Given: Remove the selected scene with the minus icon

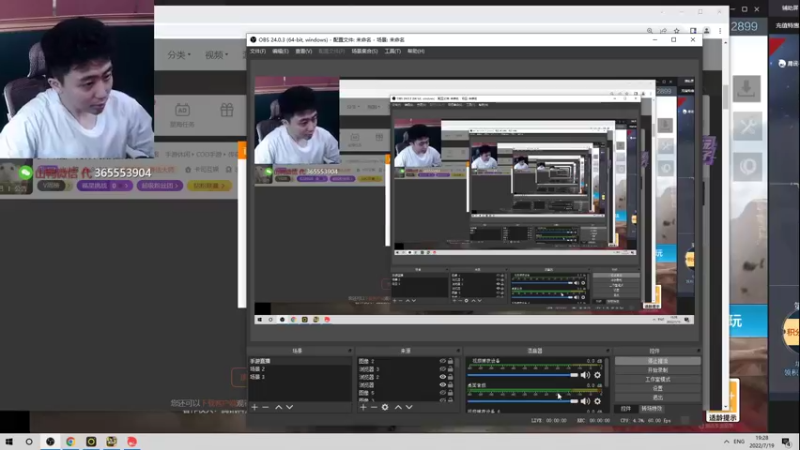Looking at the screenshot, I should [x=265, y=407].
